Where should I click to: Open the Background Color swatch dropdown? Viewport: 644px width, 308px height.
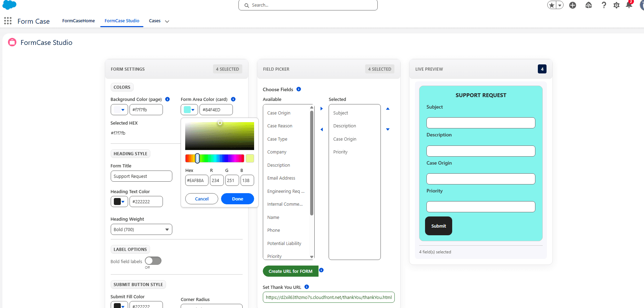click(119, 110)
